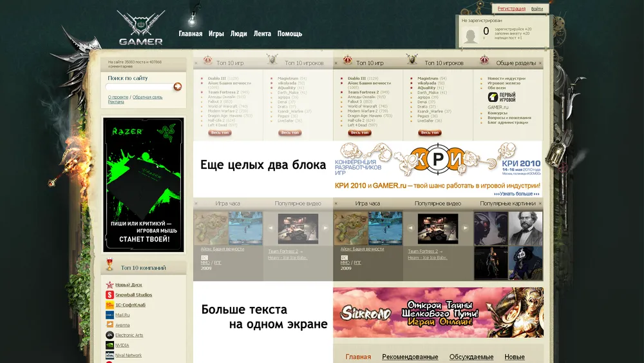The image size is (644, 363).
Task: Switch to the Рекомендованные tab
Action: 410,357
